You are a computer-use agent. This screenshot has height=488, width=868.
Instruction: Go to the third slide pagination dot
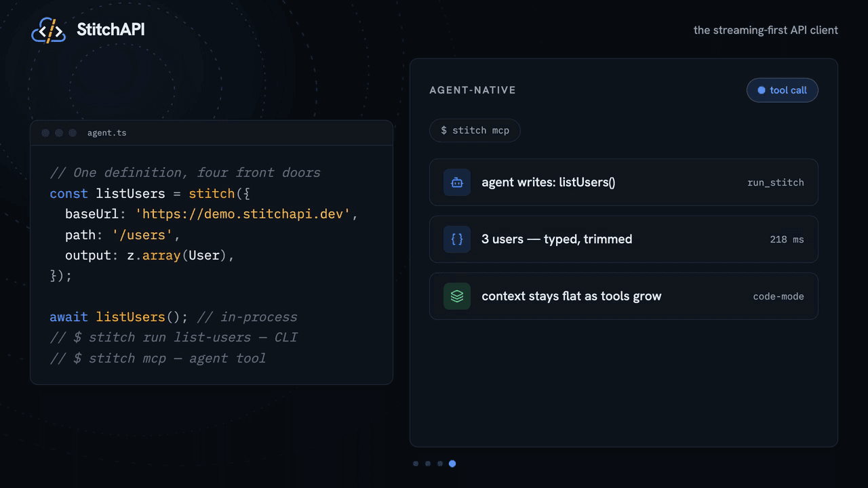(440, 464)
